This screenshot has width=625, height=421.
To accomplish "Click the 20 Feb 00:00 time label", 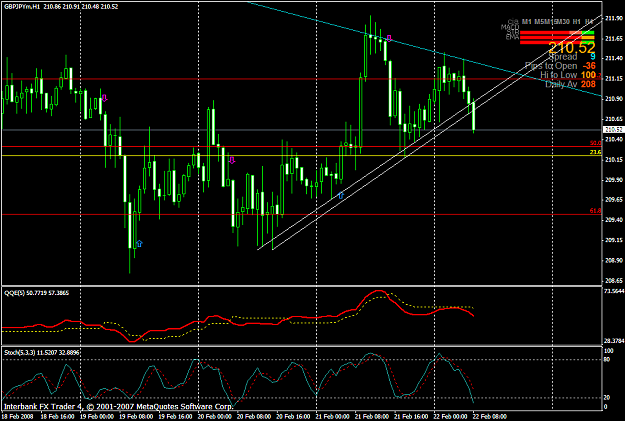I will 215,417.
